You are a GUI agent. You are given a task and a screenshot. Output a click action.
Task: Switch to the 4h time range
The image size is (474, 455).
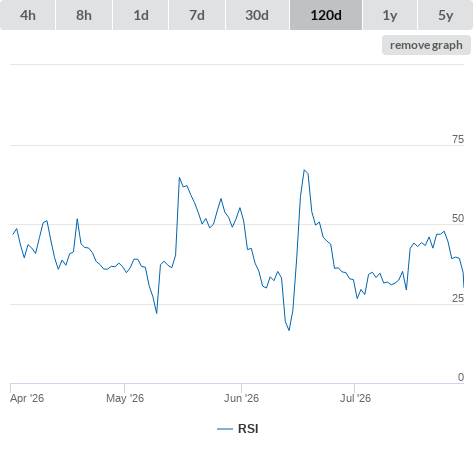point(28,15)
